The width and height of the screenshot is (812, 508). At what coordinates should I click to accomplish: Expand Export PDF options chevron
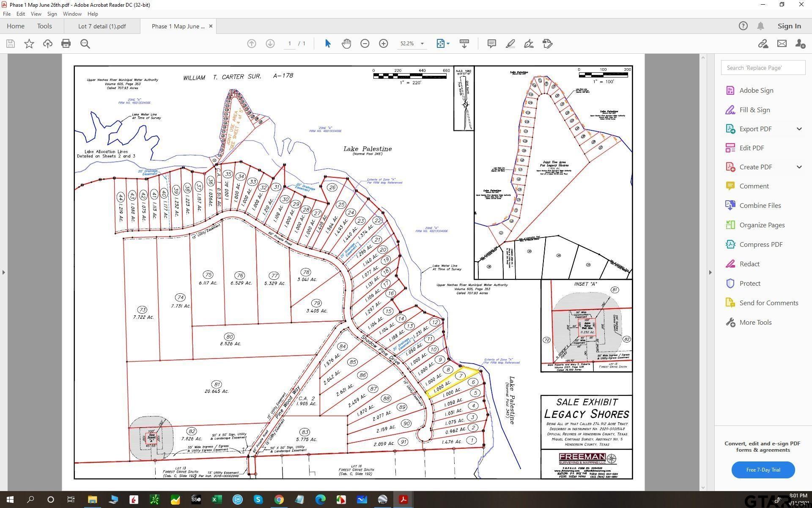pyautogui.click(x=799, y=129)
